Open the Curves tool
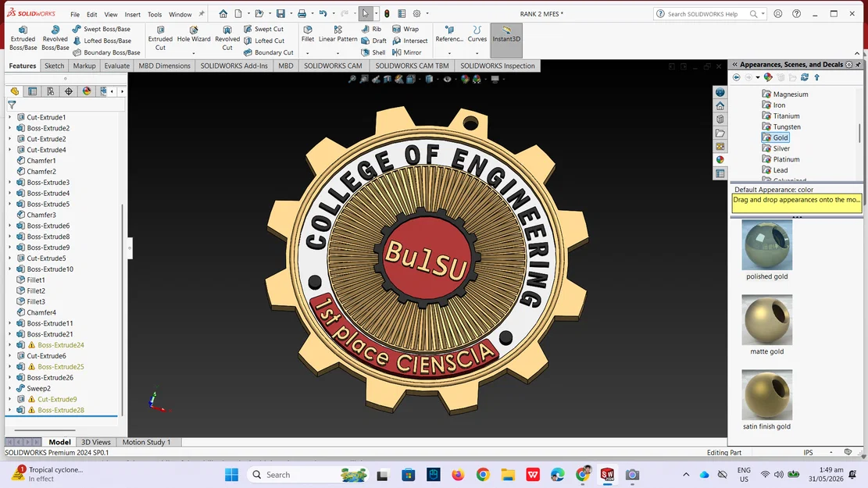Viewport: 868px width, 488px height. coord(477,34)
